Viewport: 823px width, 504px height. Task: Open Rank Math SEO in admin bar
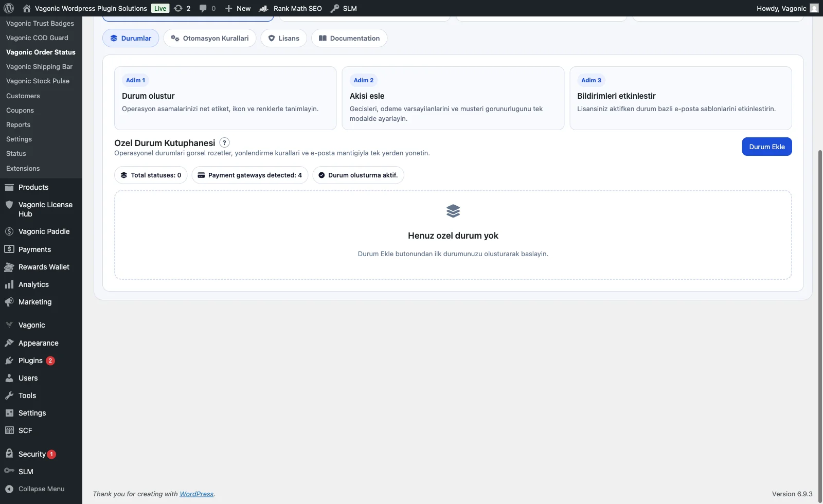291,8
